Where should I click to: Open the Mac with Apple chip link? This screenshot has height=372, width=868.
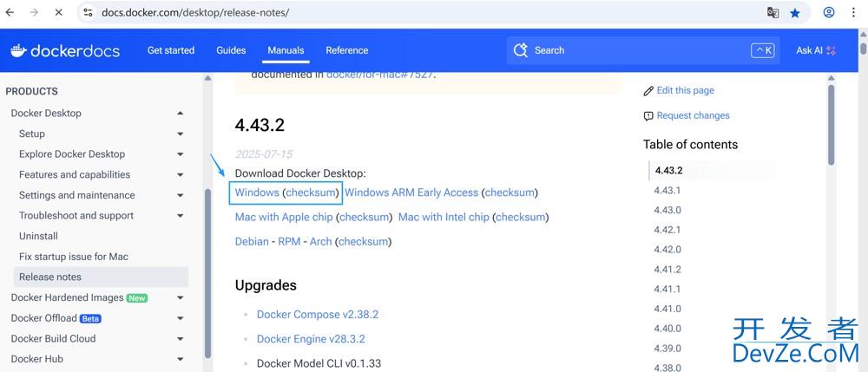284,217
